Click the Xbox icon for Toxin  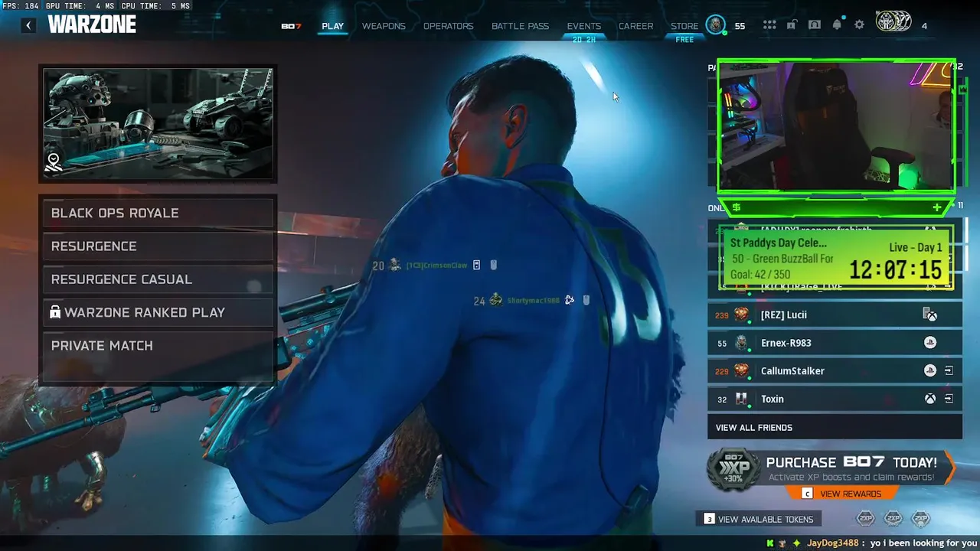[x=930, y=399]
